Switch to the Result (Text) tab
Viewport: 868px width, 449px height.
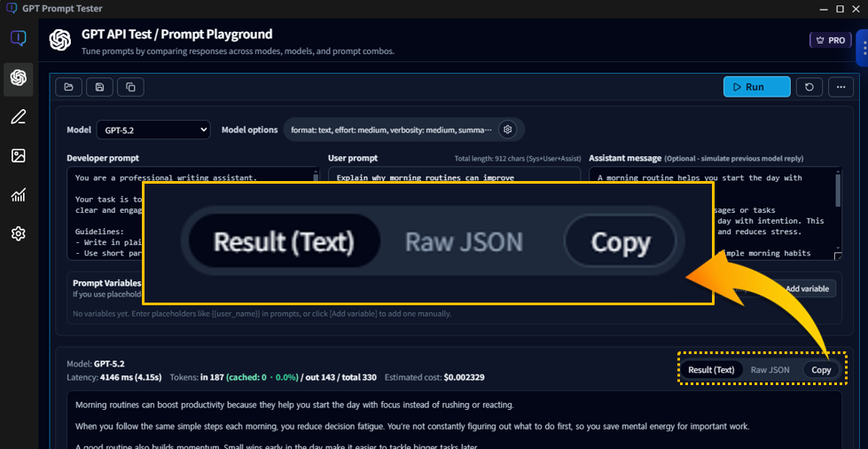point(711,370)
